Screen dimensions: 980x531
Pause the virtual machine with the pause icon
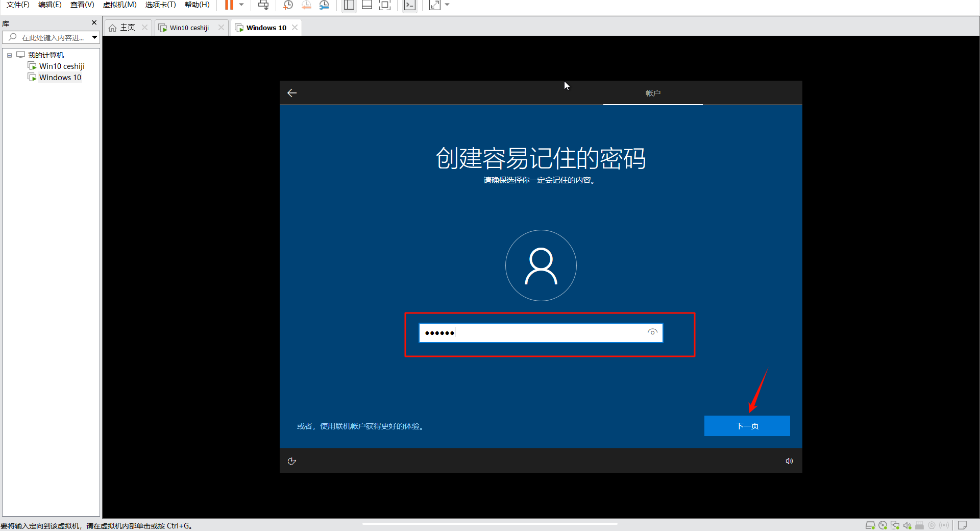tap(229, 5)
